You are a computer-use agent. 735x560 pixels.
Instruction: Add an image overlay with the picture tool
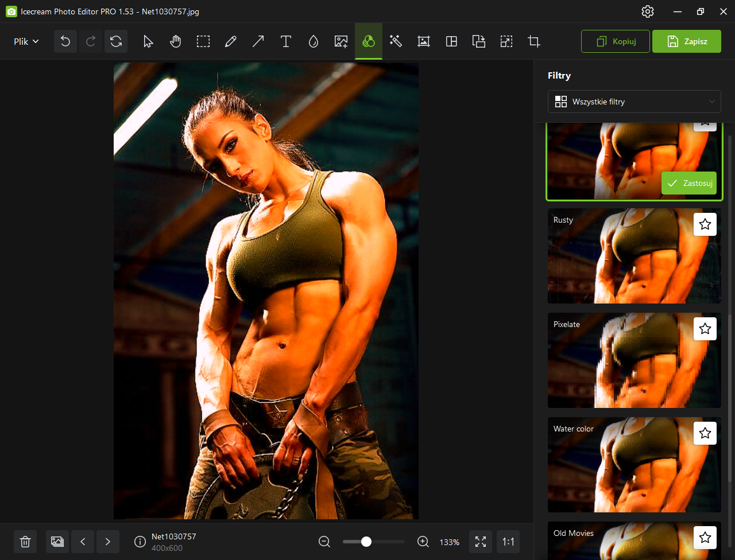pyautogui.click(x=341, y=41)
